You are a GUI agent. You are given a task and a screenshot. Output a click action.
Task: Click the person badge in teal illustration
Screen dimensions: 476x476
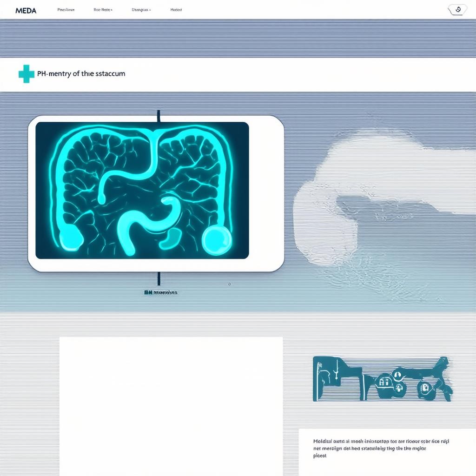[398, 374]
